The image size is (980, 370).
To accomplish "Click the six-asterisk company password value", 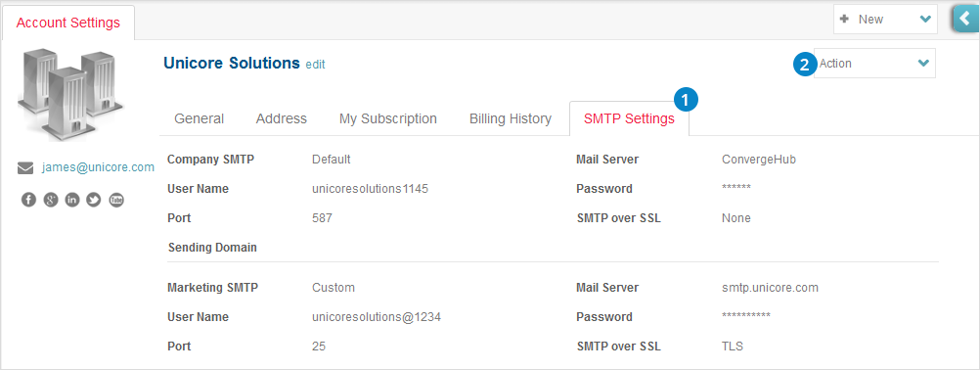I will click(736, 188).
